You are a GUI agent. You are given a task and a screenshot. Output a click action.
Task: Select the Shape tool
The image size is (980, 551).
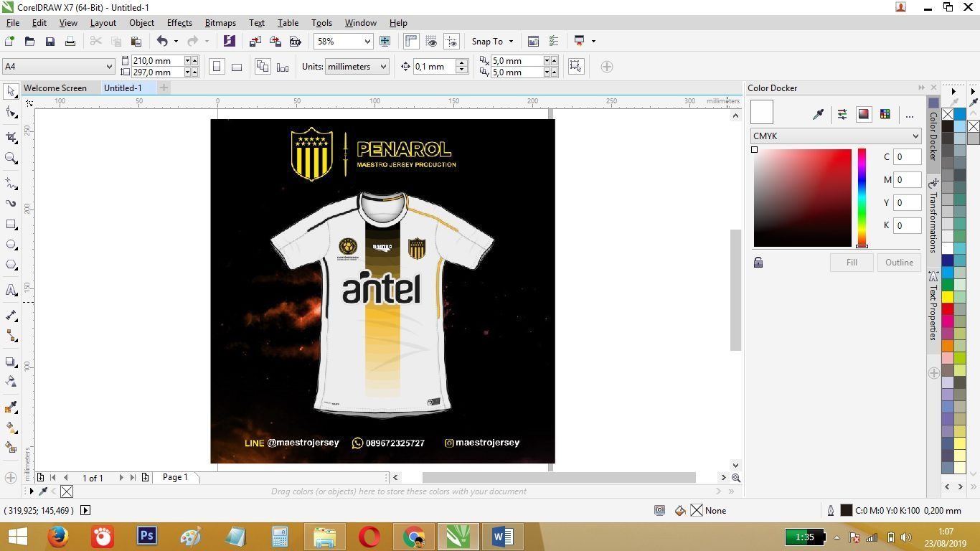(x=10, y=110)
